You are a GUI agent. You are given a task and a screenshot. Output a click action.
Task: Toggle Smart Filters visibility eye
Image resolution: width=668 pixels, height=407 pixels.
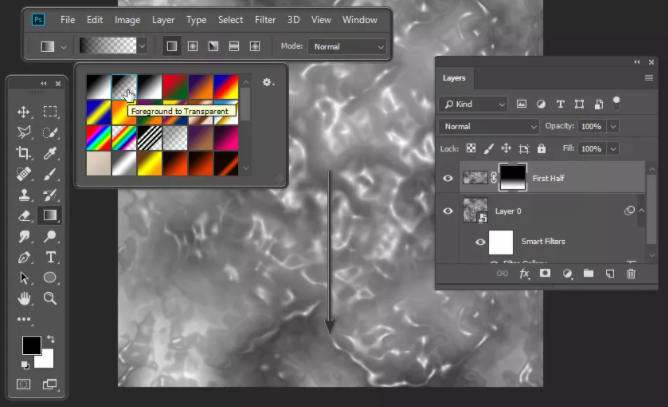coord(480,242)
